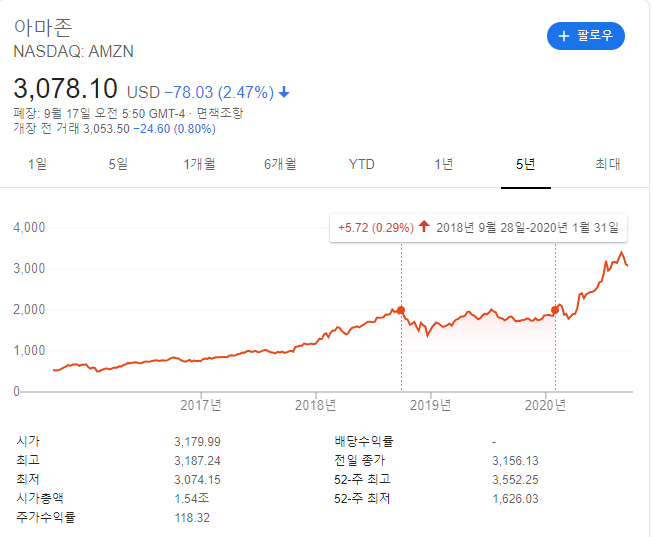Image resolution: width=653 pixels, height=537 pixels.
Task: Click the 팔로우 follow button
Action: pyautogui.click(x=586, y=36)
